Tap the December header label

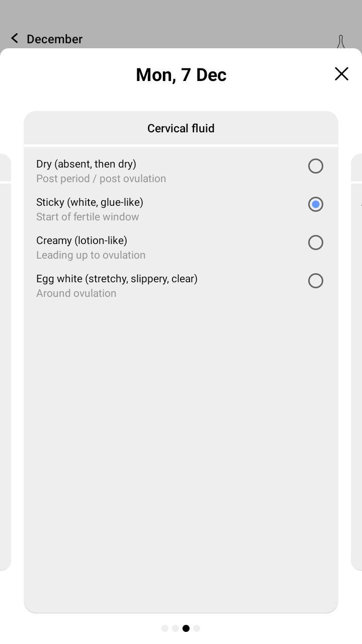click(54, 39)
